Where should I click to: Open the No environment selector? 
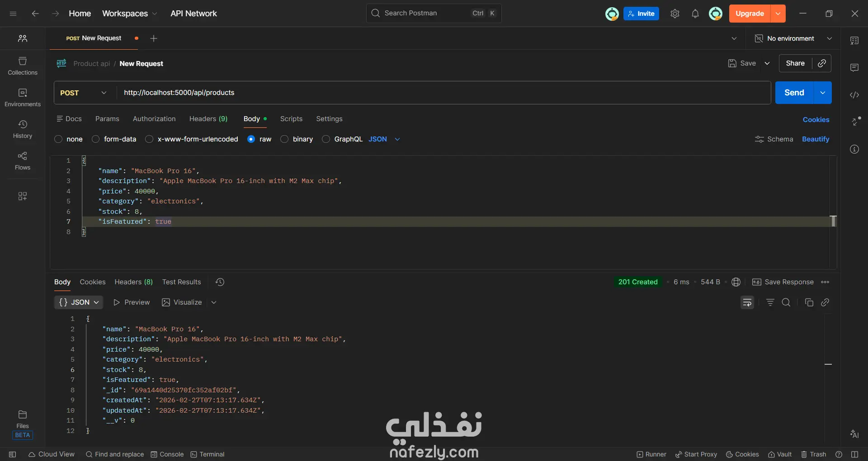click(793, 38)
